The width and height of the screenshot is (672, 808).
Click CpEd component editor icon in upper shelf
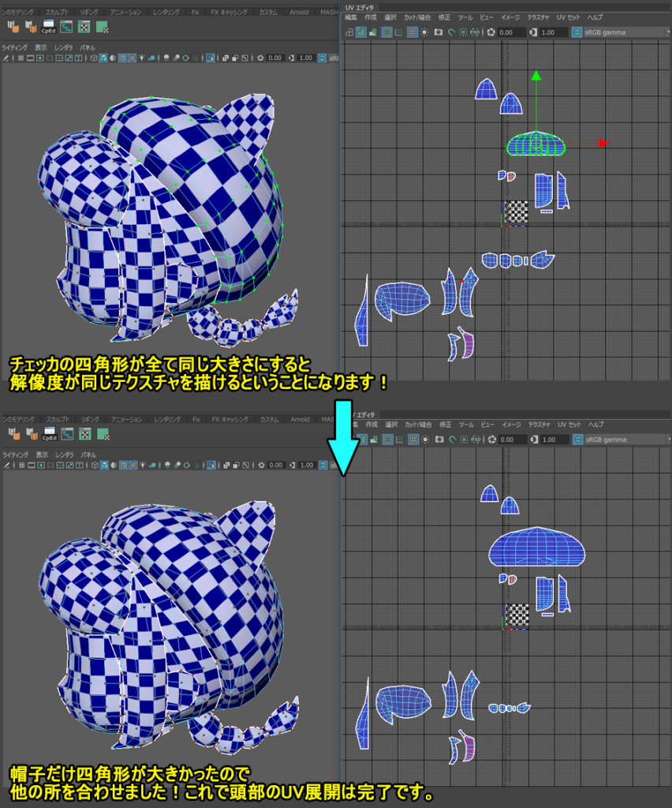(48, 27)
